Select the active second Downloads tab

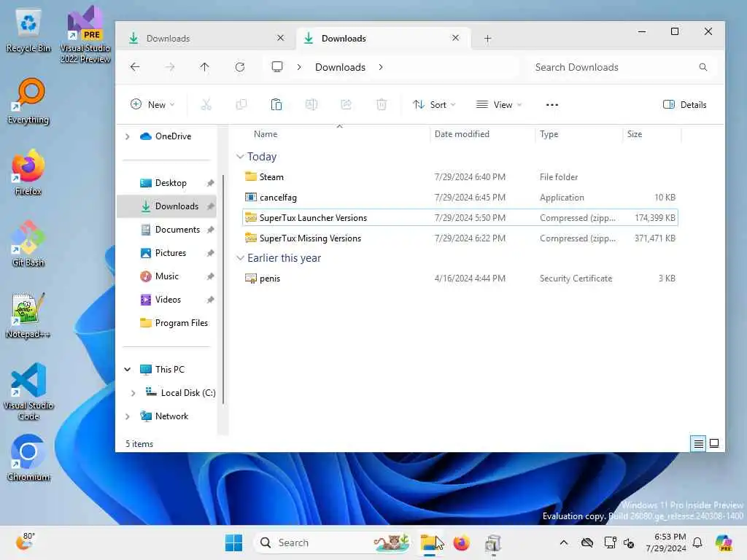(384, 38)
